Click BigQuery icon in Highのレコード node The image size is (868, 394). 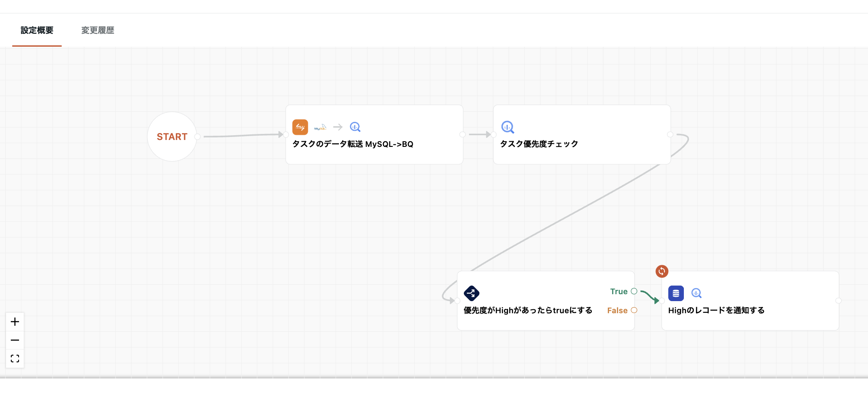coord(696,293)
